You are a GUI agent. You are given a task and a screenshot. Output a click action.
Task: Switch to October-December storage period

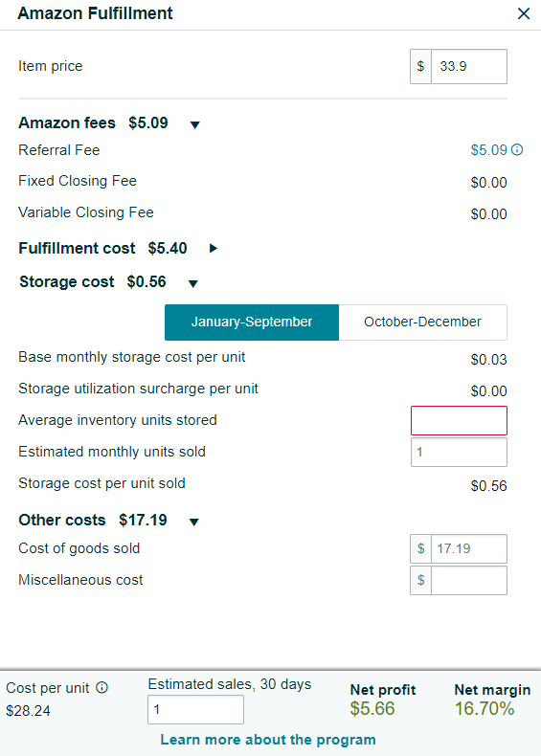point(423,322)
